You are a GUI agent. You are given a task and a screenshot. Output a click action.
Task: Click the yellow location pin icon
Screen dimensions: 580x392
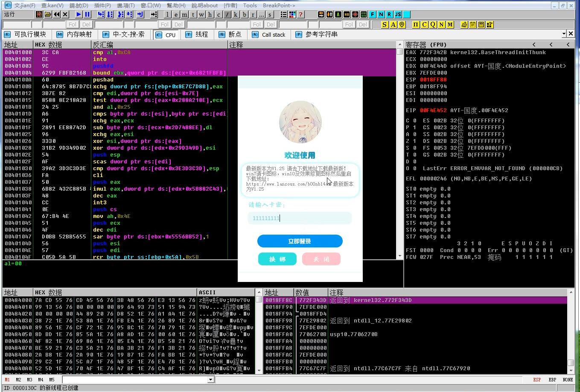pyautogui.click(x=402, y=24)
